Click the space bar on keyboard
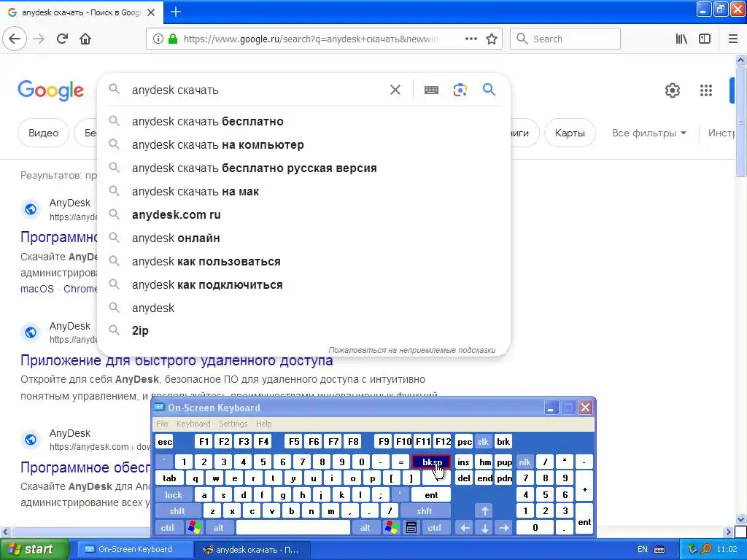This screenshot has width=747, height=560. pyautogui.click(x=293, y=528)
